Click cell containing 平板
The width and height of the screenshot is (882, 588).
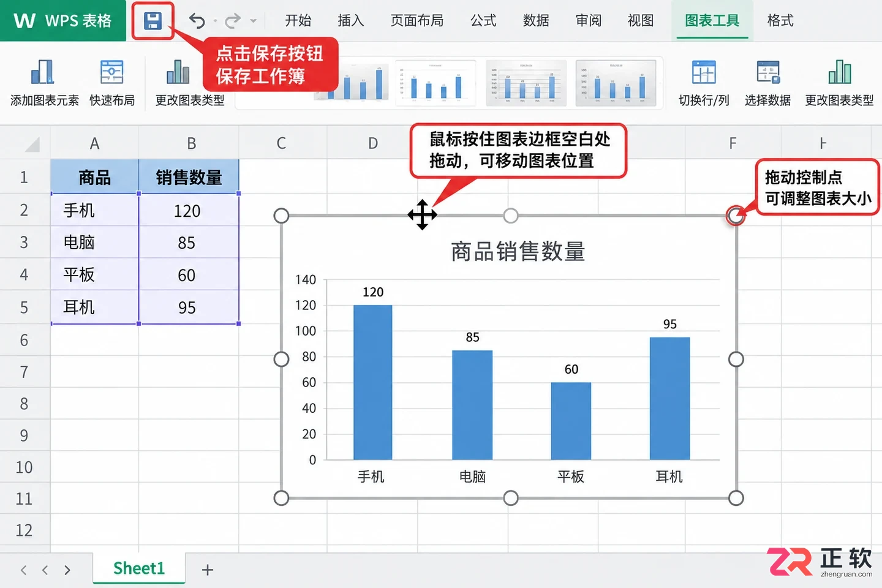95,274
